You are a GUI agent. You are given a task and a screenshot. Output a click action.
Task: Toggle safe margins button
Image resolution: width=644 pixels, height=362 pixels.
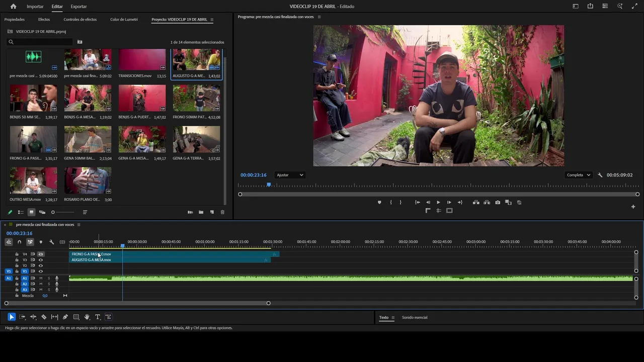(449, 211)
